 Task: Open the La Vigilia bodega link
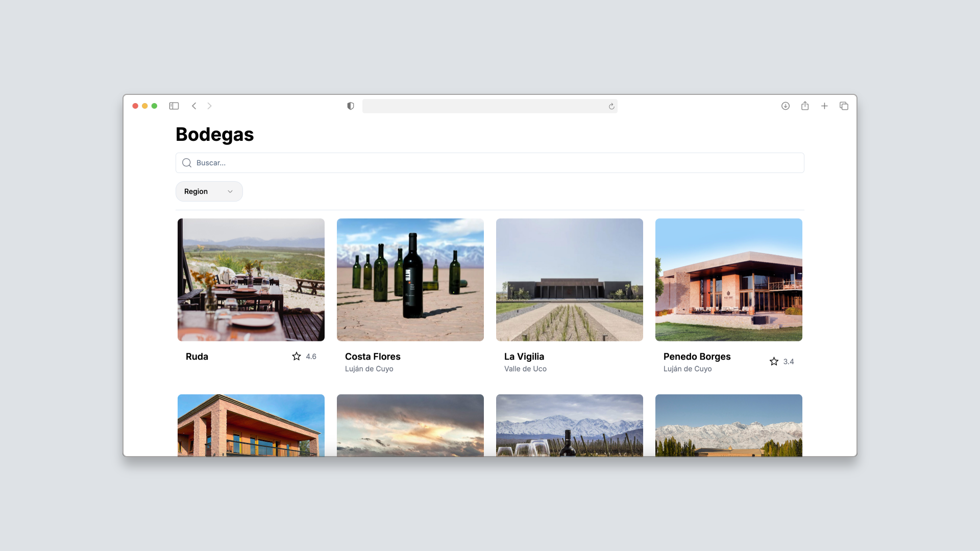524,356
